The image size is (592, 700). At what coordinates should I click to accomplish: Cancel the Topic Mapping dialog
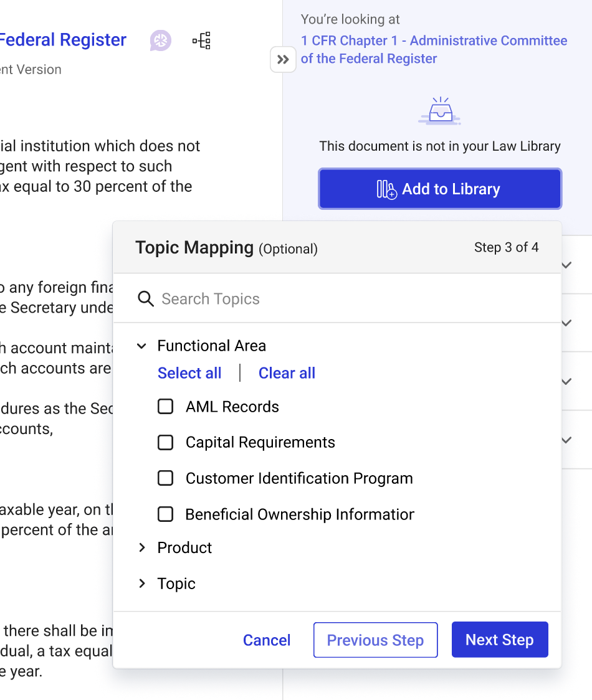pyautogui.click(x=267, y=640)
